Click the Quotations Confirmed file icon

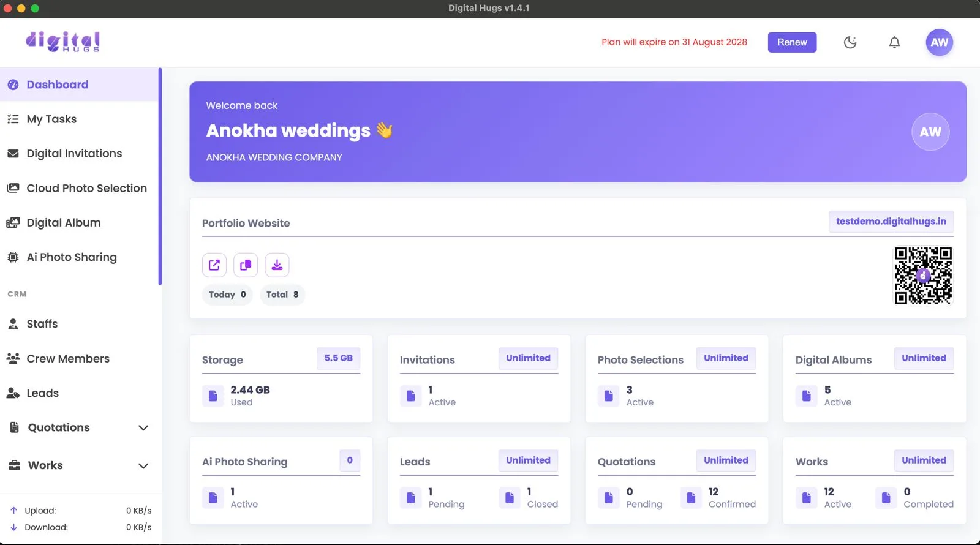[691, 498]
